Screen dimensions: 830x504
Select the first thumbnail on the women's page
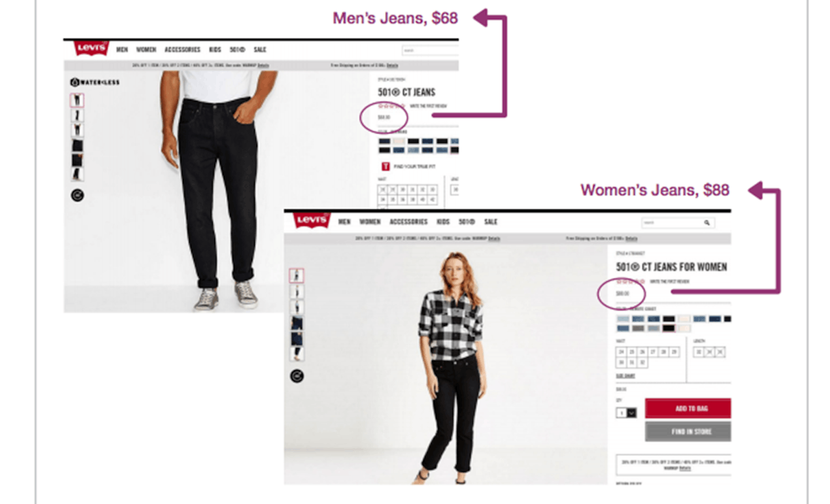point(296,275)
